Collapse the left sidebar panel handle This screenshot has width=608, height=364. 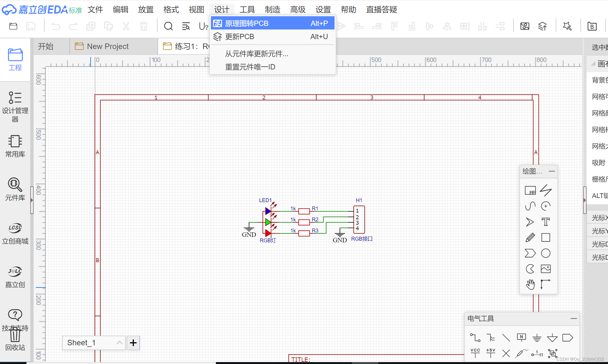pyautogui.click(x=32, y=200)
